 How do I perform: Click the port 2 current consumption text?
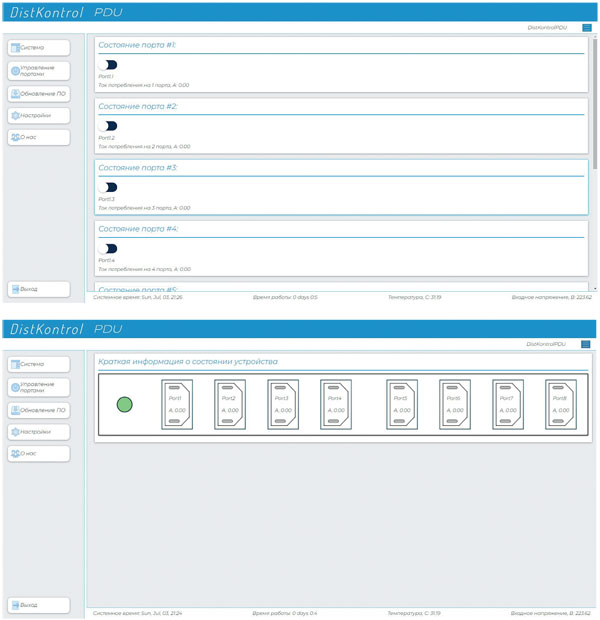(x=144, y=146)
